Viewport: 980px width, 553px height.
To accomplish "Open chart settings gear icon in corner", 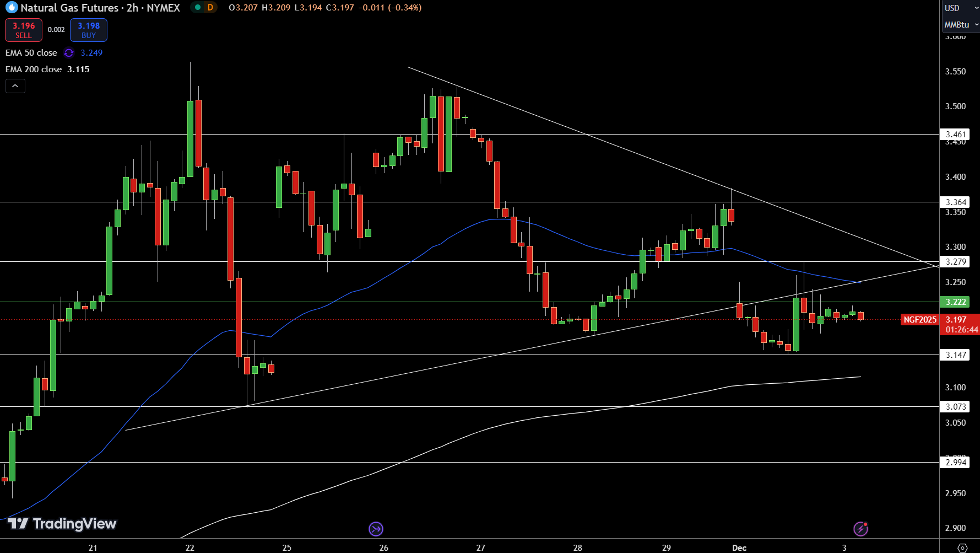I will (x=962, y=547).
